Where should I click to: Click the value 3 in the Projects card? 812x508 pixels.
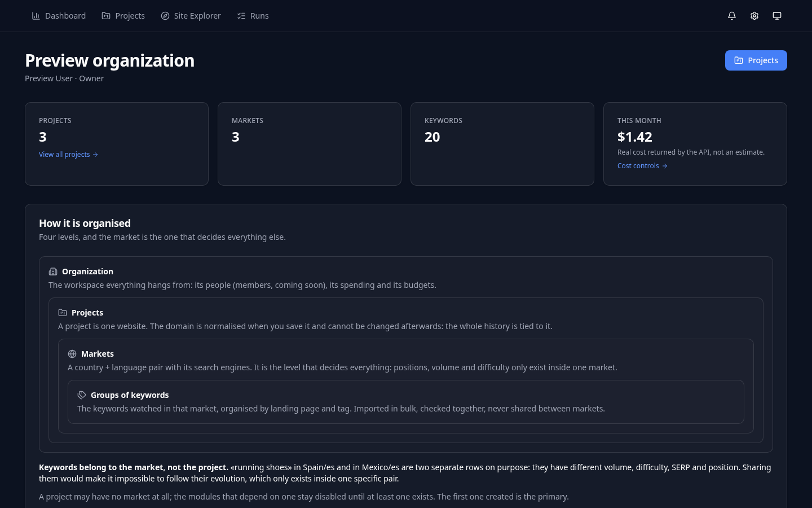(43, 137)
